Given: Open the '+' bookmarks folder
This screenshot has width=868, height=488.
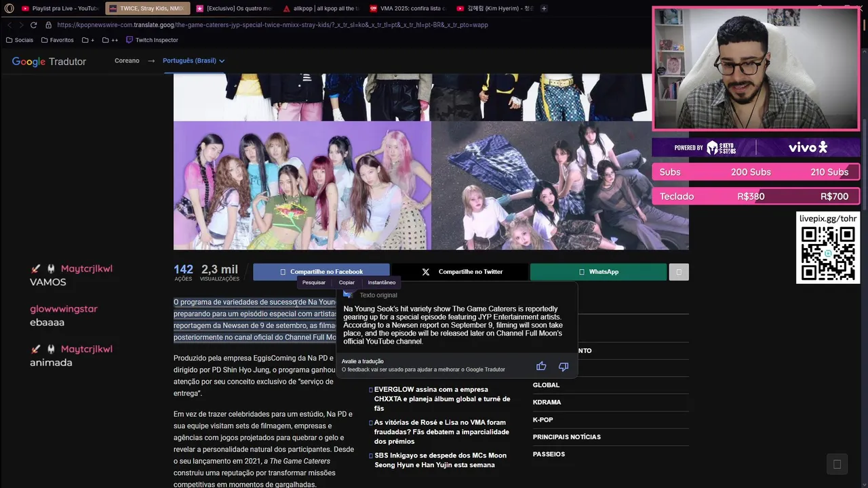Looking at the screenshot, I should coord(90,40).
